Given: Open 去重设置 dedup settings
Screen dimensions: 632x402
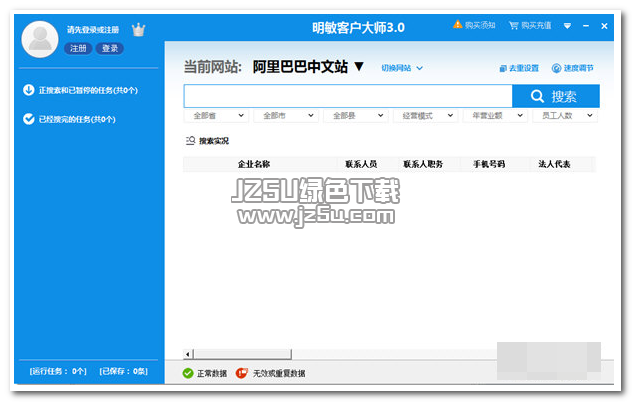Looking at the screenshot, I should (x=524, y=68).
